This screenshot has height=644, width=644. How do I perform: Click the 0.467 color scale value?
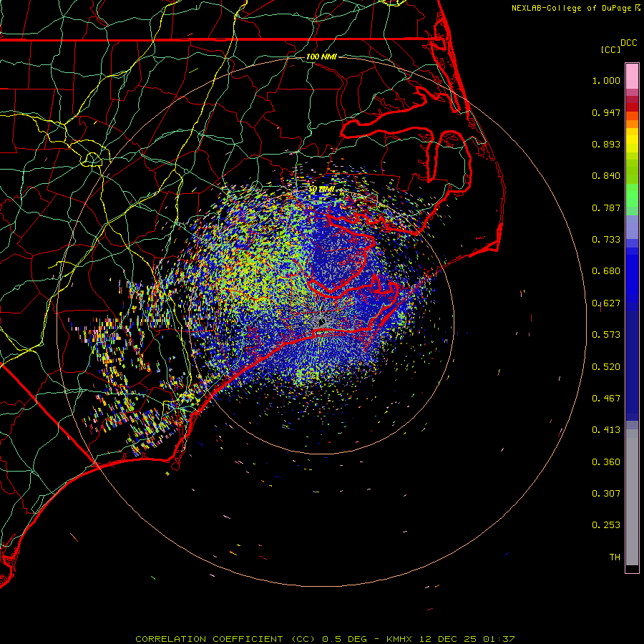[606, 399]
